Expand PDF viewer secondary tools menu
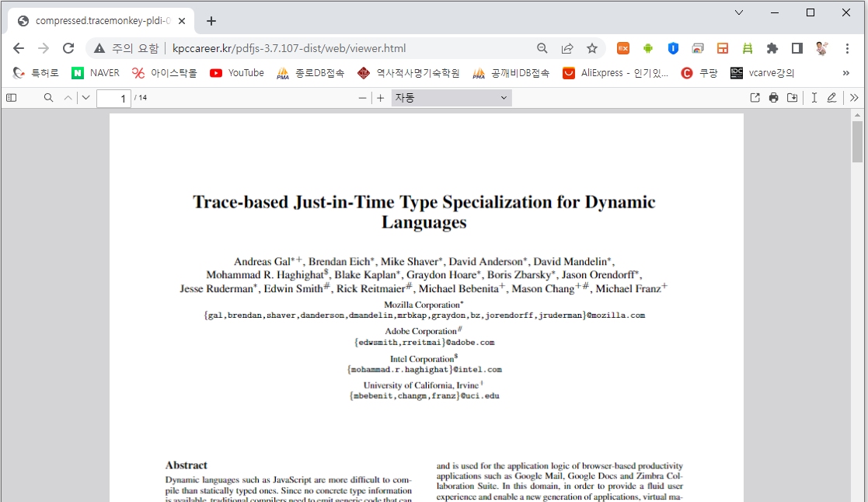 (x=854, y=98)
